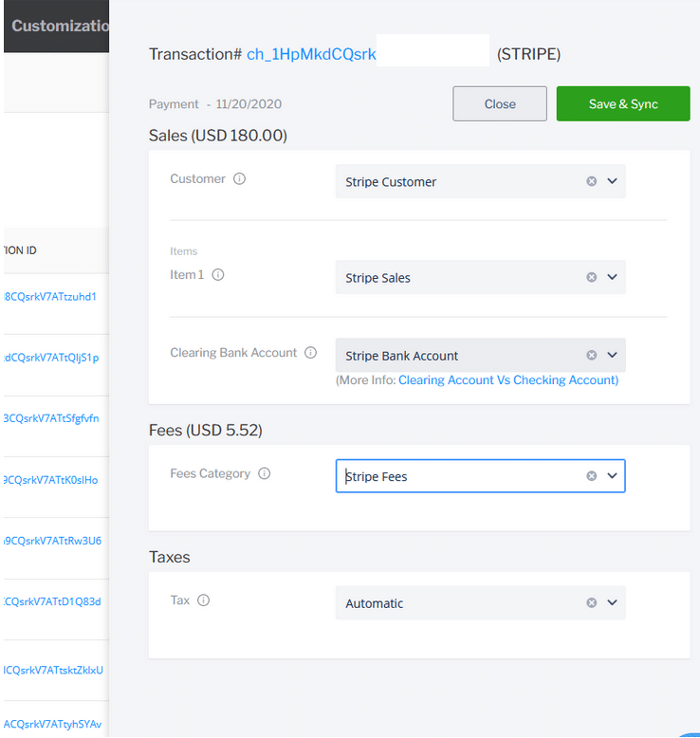
Task: Click the Taxes section heading
Action: [x=170, y=557]
